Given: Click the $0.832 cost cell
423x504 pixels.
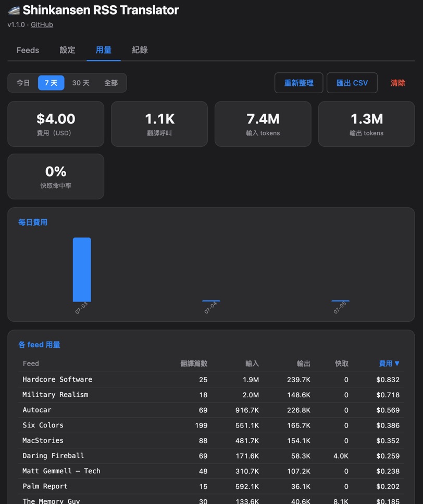Looking at the screenshot, I should coord(388,380).
